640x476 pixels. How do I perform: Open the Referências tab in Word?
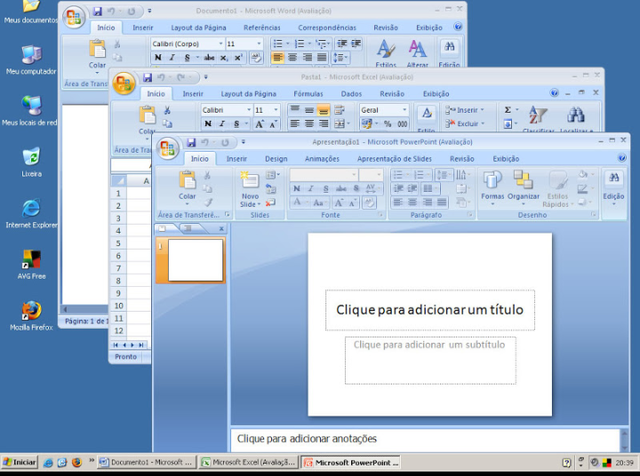click(x=262, y=28)
